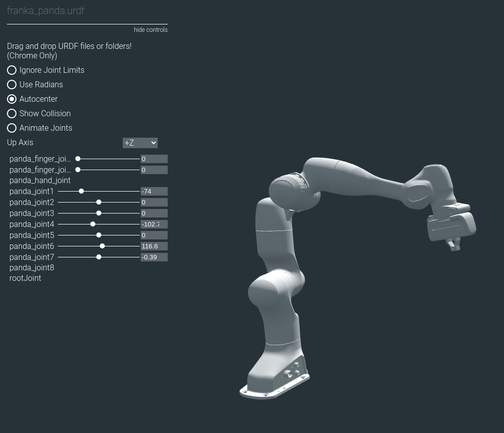Click the hide controls link
The width and height of the screenshot is (504, 433).
pos(151,30)
